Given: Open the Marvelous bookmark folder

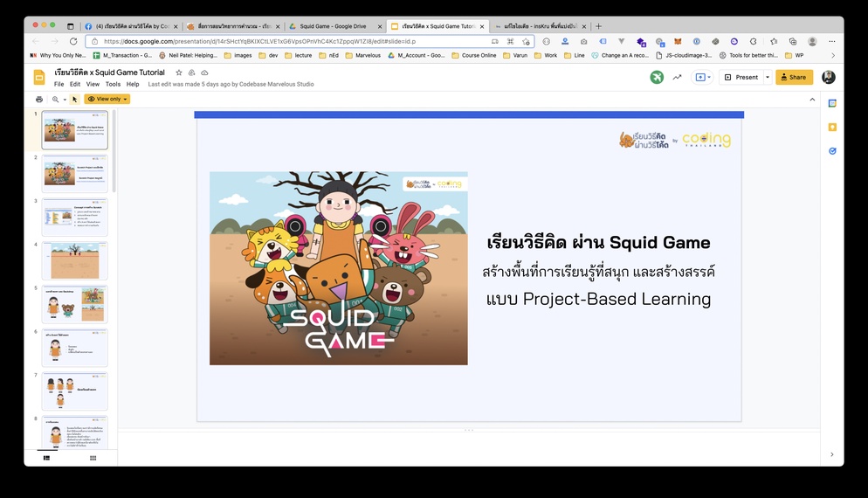Looking at the screenshot, I should [362, 55].
